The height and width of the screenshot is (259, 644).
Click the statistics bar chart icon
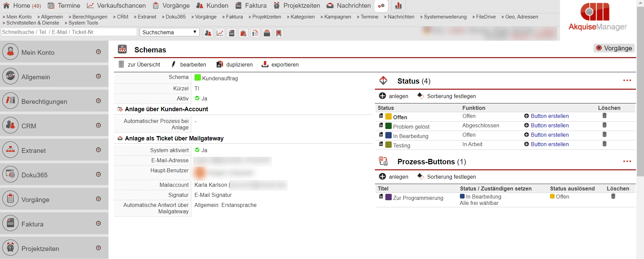pos(398,6)
